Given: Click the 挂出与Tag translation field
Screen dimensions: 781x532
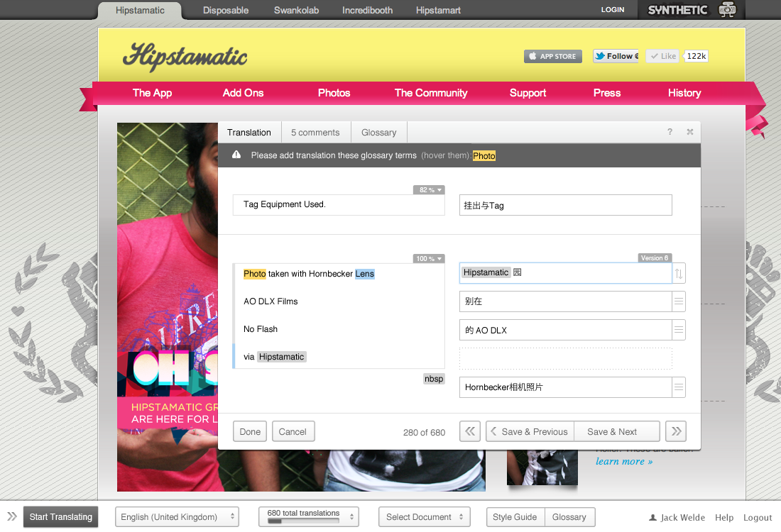Looking at the screenshot, I should [565, 205].
